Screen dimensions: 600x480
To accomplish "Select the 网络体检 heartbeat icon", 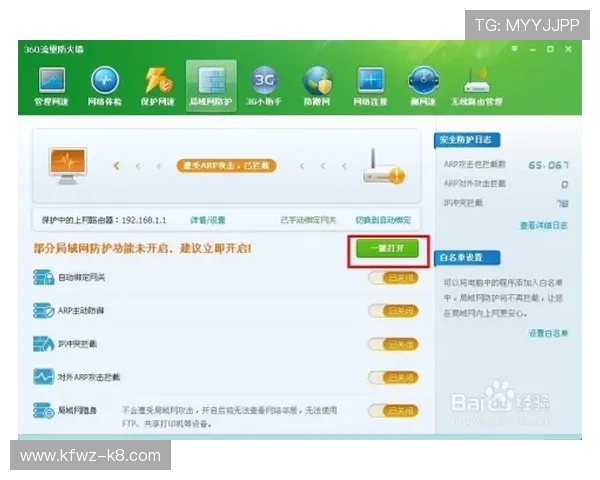I will point(104,86).
